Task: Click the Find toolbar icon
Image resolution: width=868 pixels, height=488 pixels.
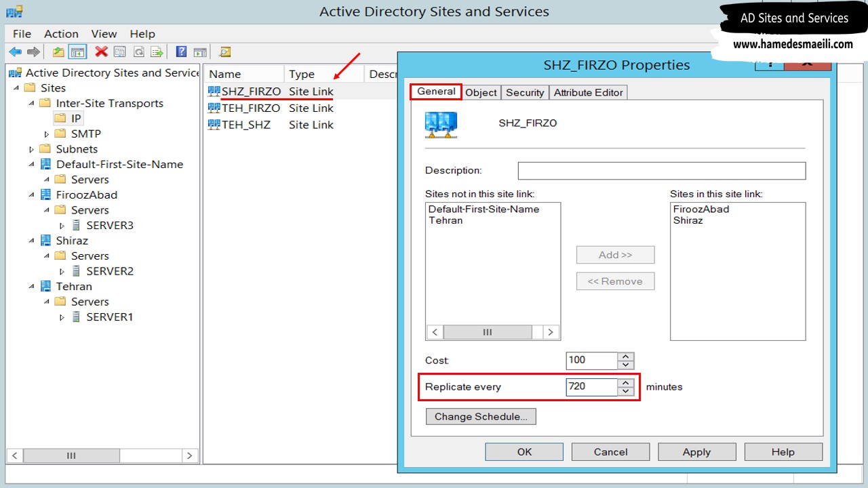Action: pyautogui.click(x=225, y=52)
